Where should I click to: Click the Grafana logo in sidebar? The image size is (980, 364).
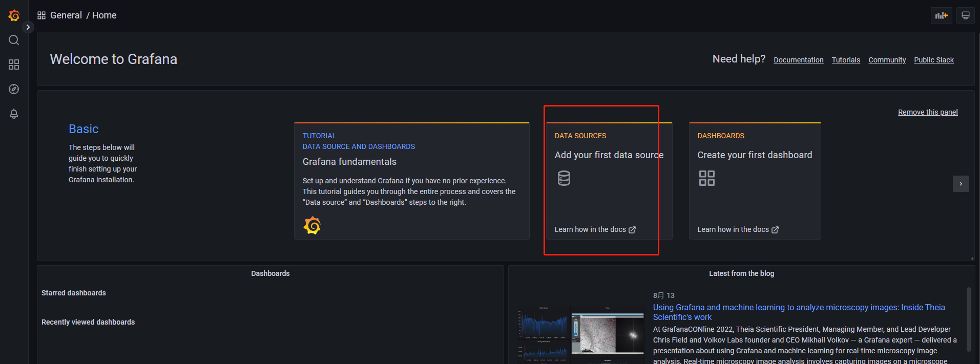tap(14, 15)
